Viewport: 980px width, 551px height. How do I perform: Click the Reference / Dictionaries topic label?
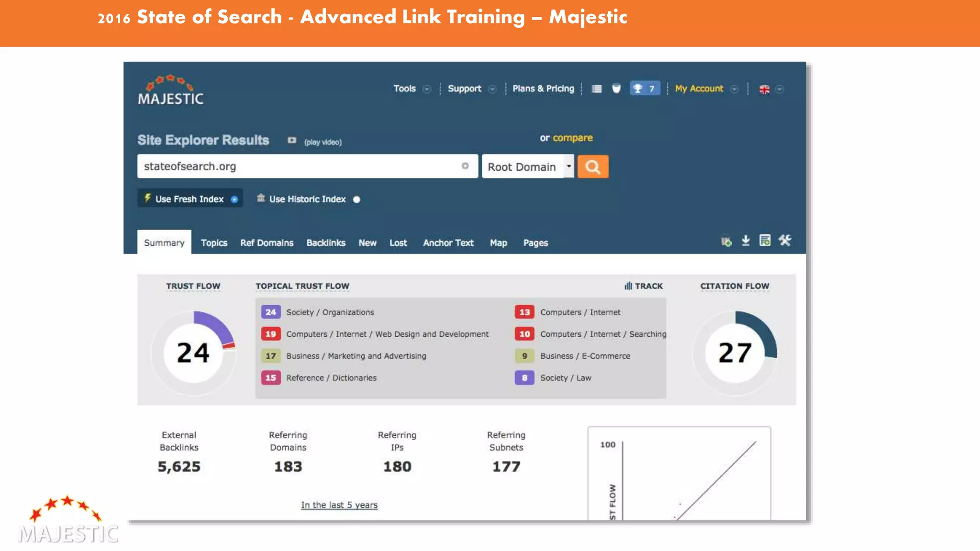click(331, 378)
